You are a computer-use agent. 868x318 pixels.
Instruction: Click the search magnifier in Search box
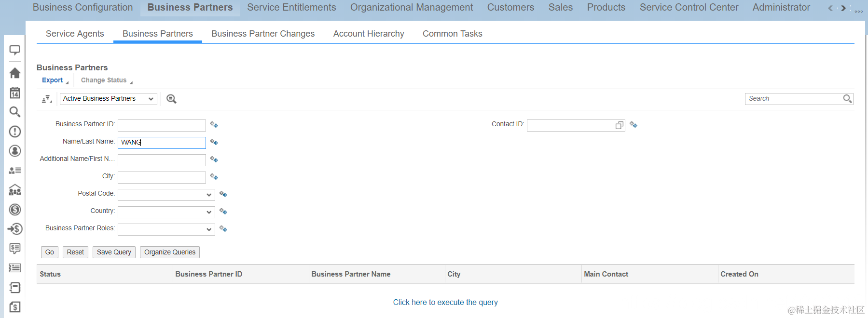click(x=847, y=99)
